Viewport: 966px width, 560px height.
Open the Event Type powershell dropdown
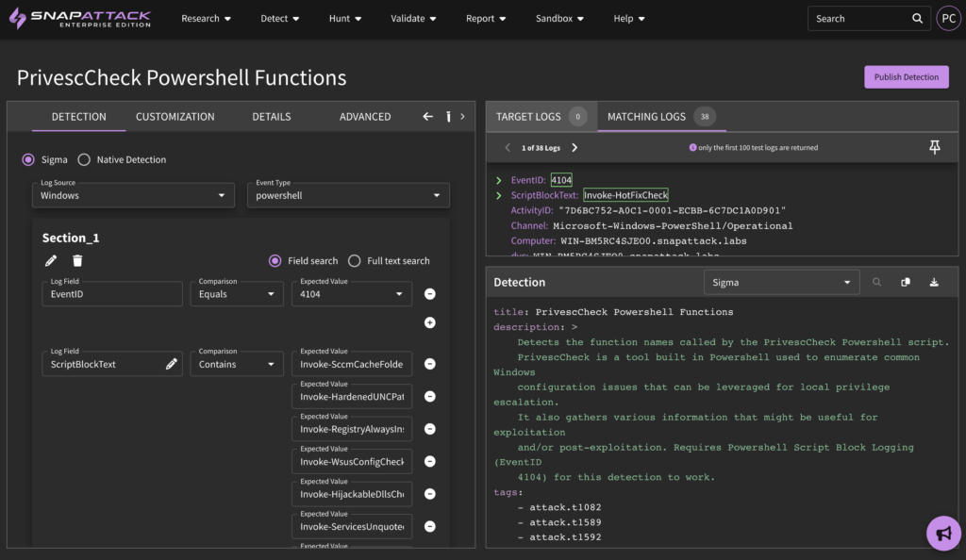[x=348, y=195]
